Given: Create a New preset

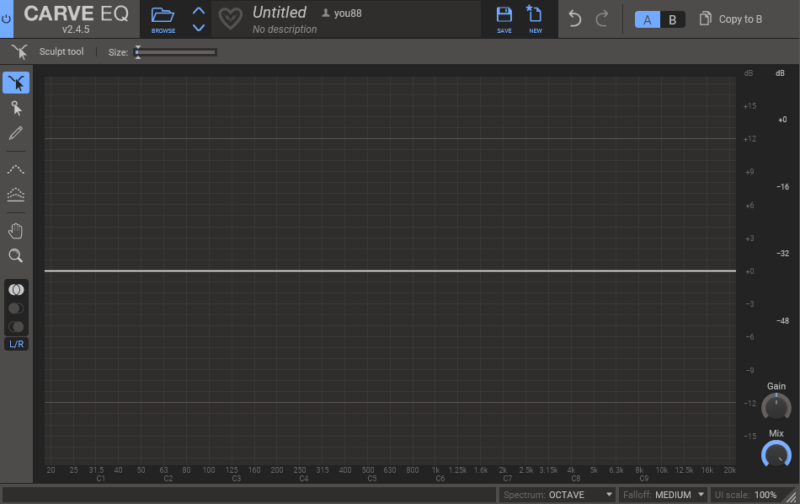Looking at the screenshot, I should (x=535, y=18).
